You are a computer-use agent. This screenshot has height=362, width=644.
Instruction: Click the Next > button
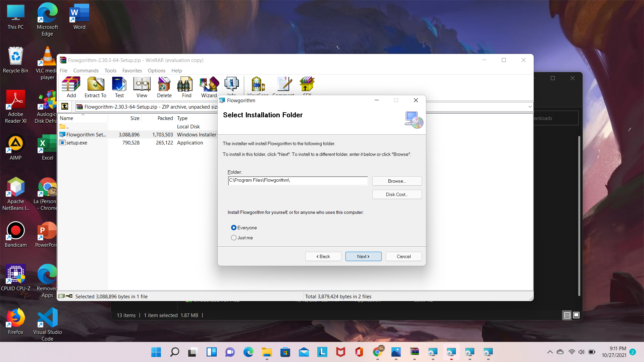(363, 256)
